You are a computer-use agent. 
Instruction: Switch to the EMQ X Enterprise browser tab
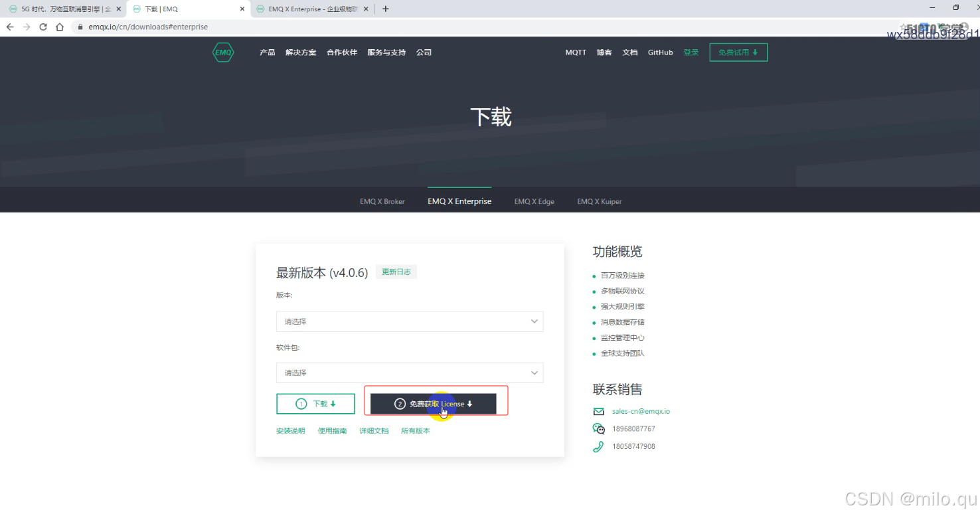[x=309, y=9]
